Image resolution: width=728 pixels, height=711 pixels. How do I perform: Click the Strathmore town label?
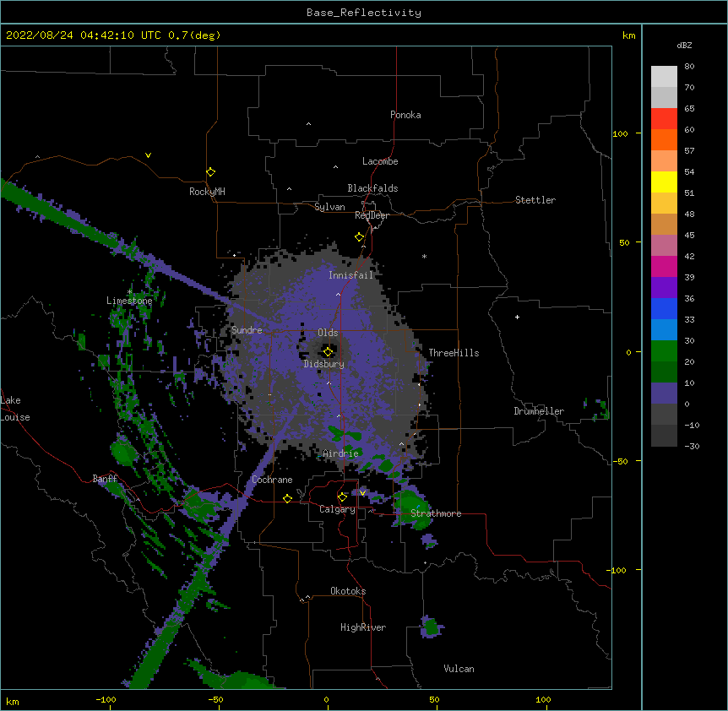436,513
